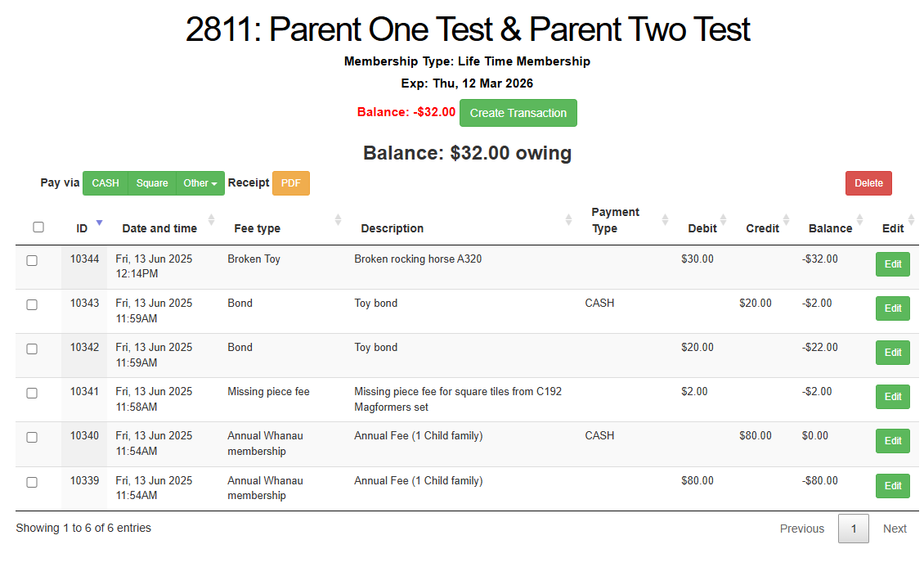This screenshot has height=585, width=924.
Task: Click Create Transaction button
Action: pyautogui.click(x=518, y=113)
